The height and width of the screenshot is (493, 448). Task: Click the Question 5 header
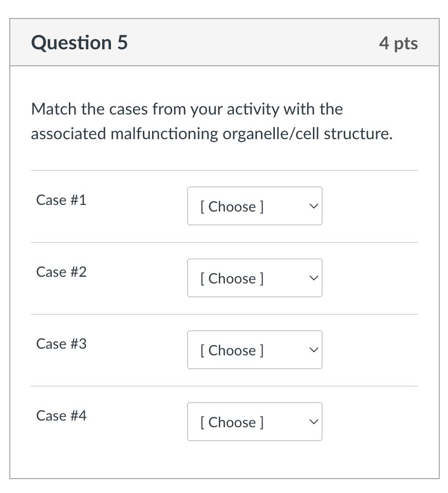[x=79, y=43]
